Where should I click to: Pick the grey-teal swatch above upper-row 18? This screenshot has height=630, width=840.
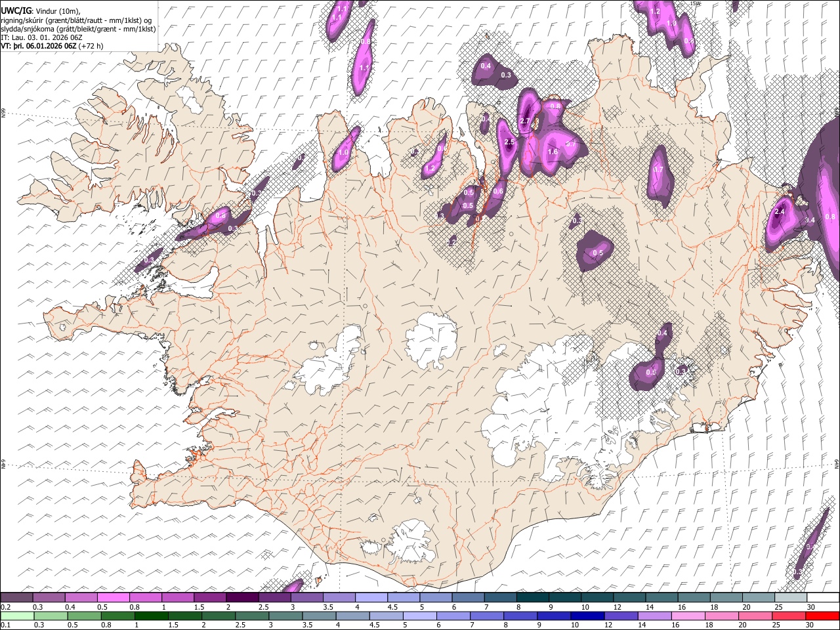(x=726, y=597)
